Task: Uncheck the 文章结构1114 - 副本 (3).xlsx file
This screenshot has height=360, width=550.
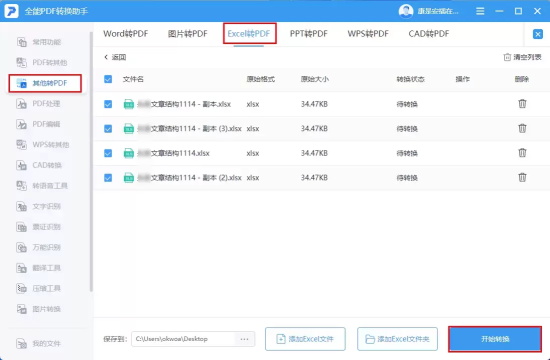Action: point(108,129)
